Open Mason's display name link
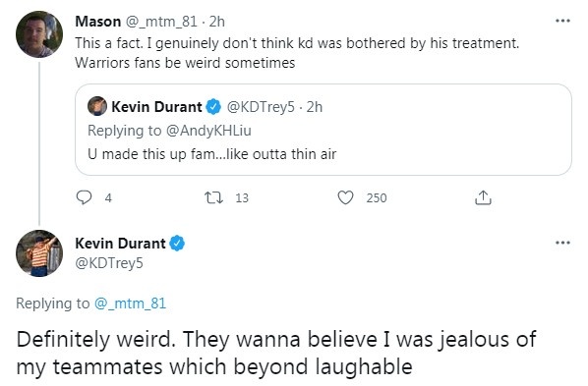Viewport: 588px width, 386px height. click(x=98, y=22)
